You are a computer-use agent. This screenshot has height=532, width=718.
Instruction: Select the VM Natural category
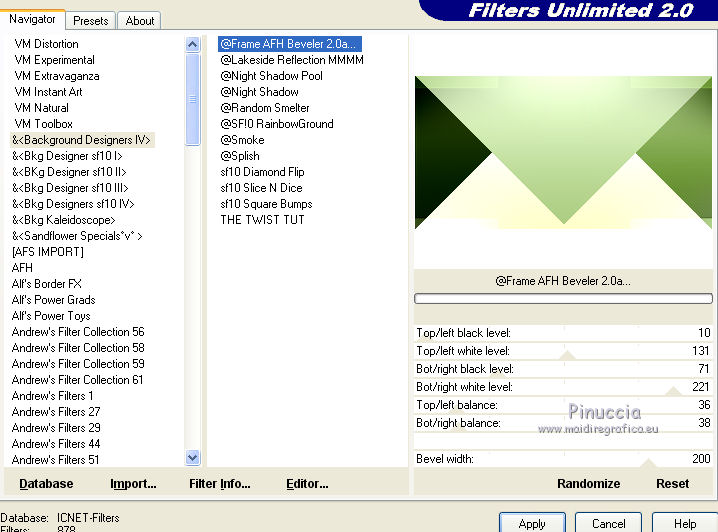point(41,108)
